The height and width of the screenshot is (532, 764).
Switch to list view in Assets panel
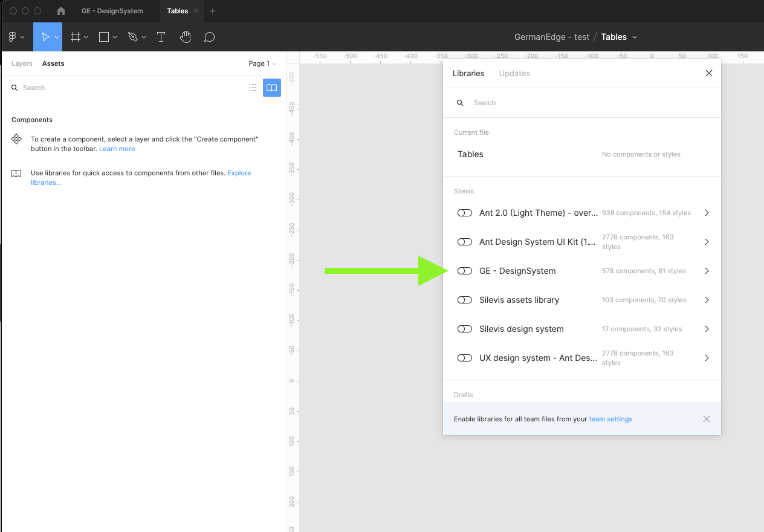click(x=253, y=88)
